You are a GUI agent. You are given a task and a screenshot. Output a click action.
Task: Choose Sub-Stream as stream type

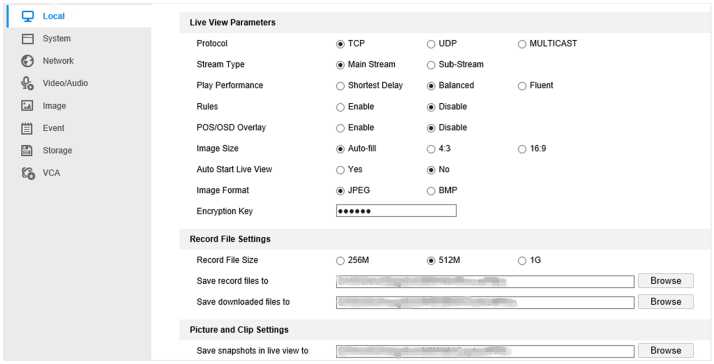tap(431, 65)
